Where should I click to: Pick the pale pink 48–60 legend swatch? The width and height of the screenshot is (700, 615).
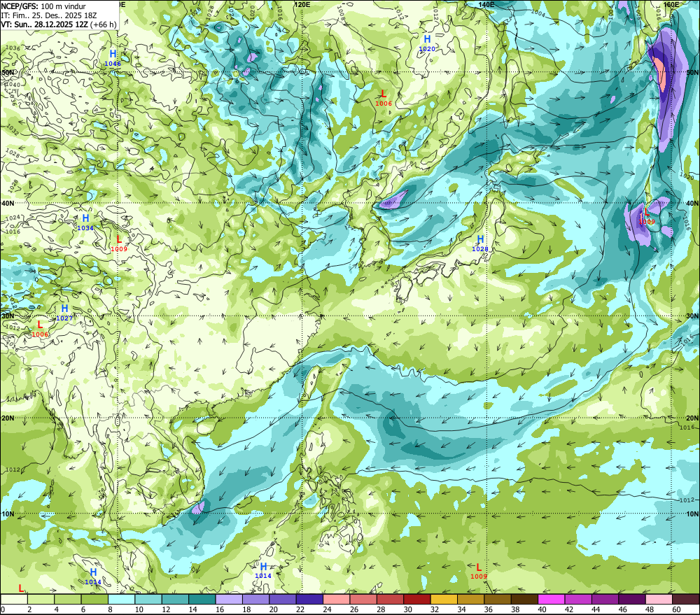(659, 600)
